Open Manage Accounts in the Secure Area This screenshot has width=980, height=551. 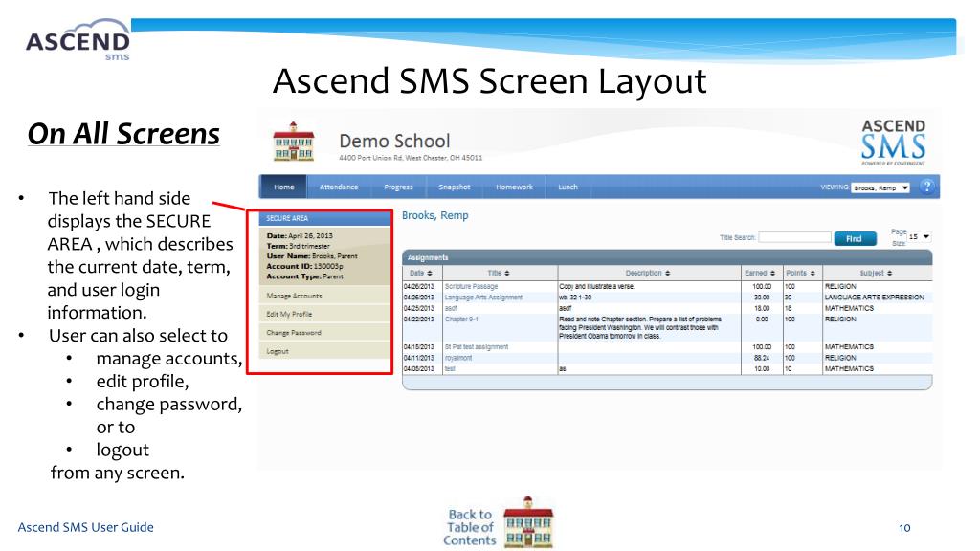tap(325, 296)
